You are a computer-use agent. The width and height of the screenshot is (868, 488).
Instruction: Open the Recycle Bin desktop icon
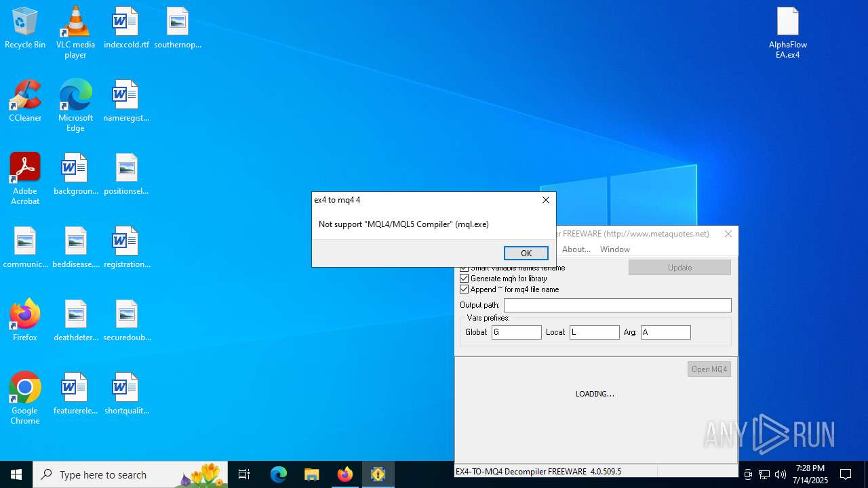click(x=25, y=28)
